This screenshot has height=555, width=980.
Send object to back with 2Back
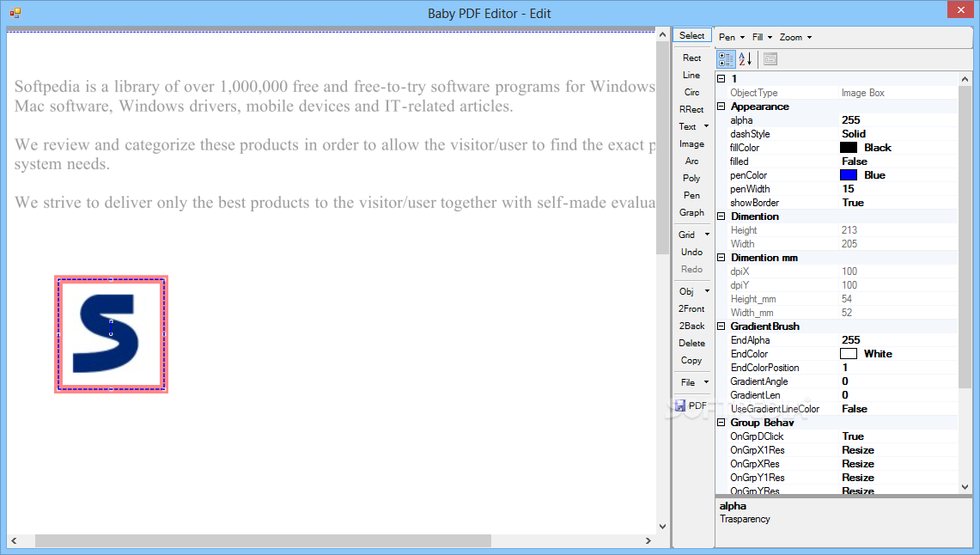pyautogui.click(x=692, y=326)
